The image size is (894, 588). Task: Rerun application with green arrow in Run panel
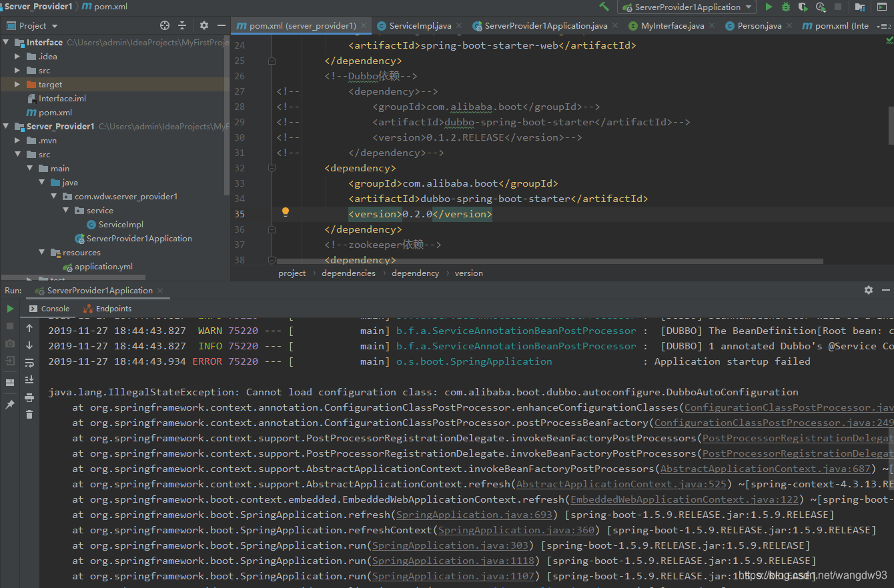tap(10, 309)
